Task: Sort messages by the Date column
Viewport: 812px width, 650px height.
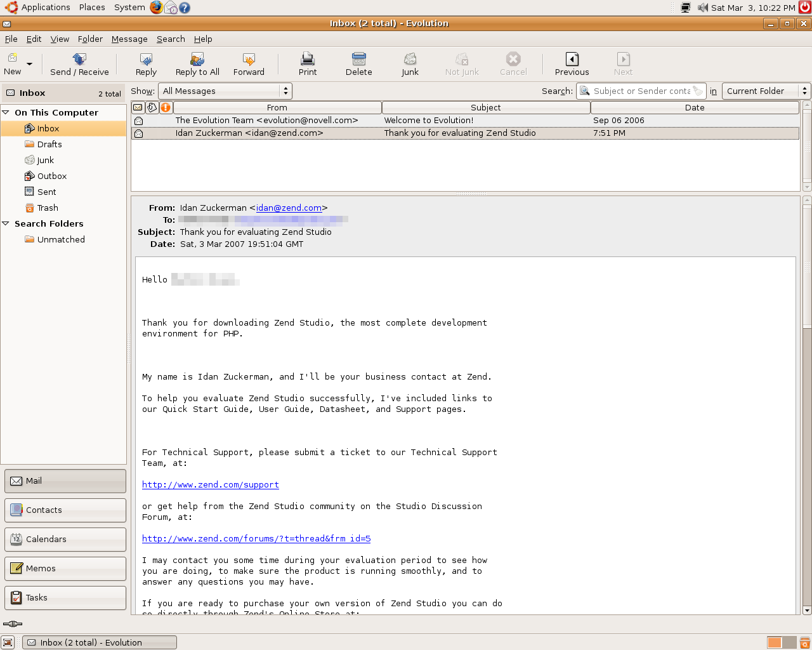Action: pyautogui.click(x=695, y=107)
